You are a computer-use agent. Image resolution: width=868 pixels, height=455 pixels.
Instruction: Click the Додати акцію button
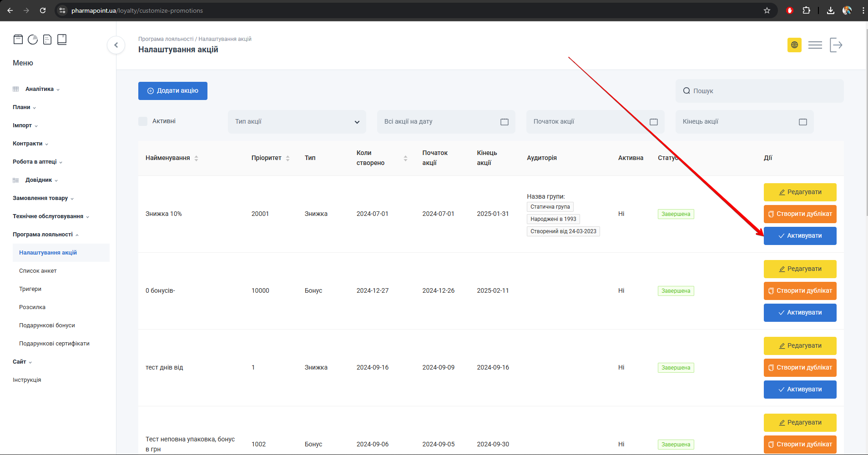pyautogui.click(x=173, y=91)
